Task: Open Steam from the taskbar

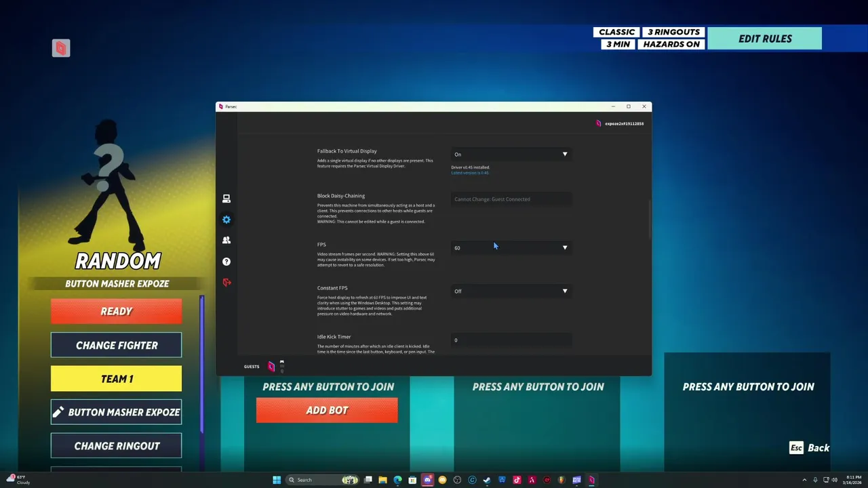Action: click(487, 480)
